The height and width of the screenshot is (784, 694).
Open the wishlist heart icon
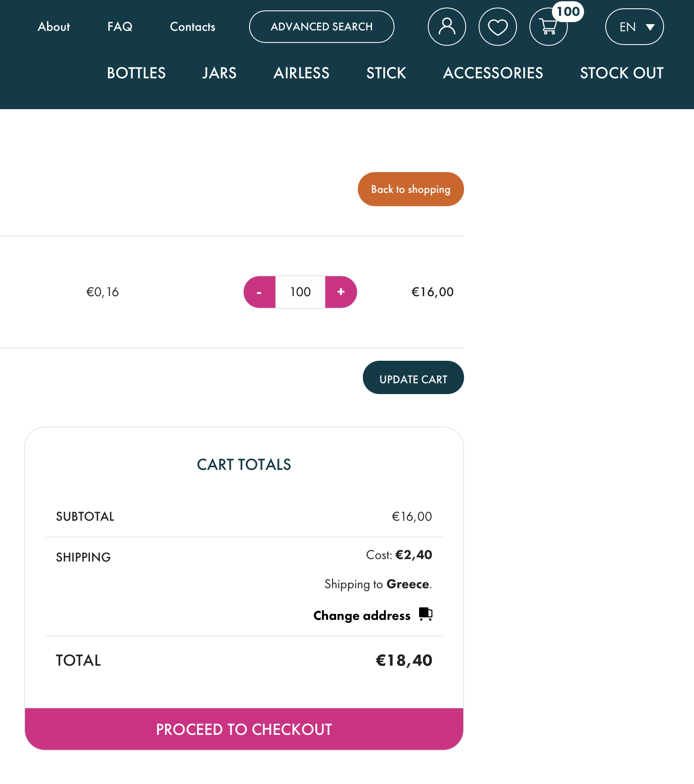click(x=497, y=27)
